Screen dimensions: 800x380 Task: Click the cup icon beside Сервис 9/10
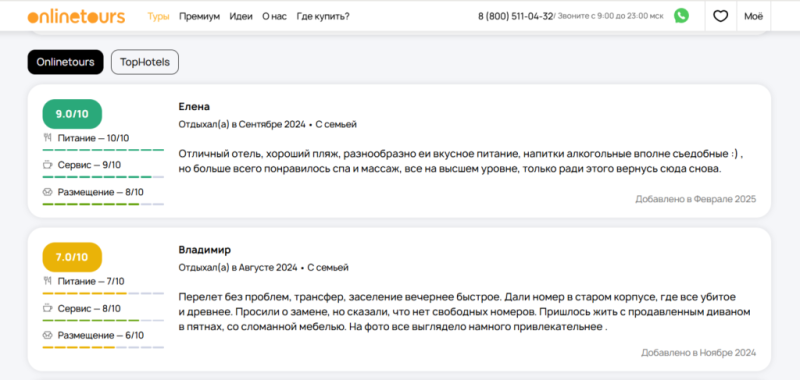pos(47,165)
